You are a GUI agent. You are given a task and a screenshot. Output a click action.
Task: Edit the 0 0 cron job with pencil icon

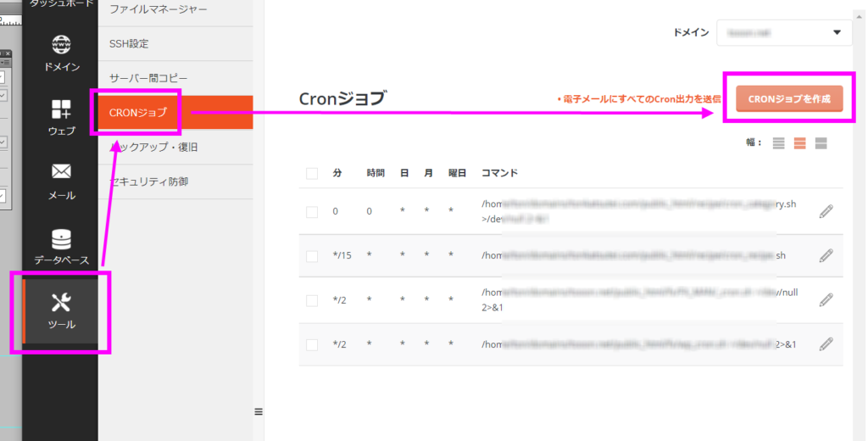coord(826,211)
